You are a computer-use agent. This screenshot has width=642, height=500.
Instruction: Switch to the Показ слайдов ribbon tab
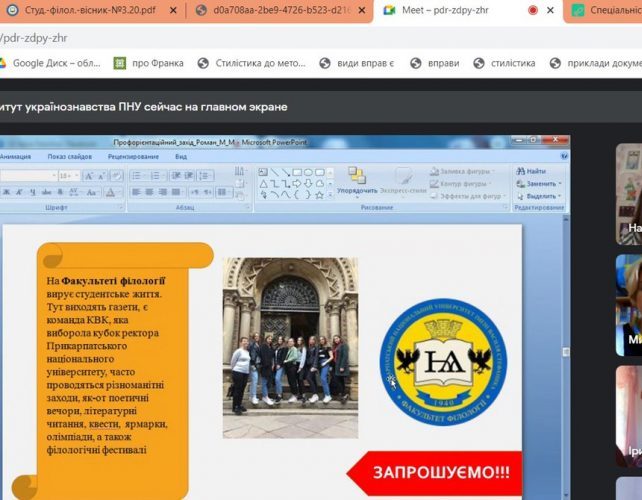[x=69, y=156]
